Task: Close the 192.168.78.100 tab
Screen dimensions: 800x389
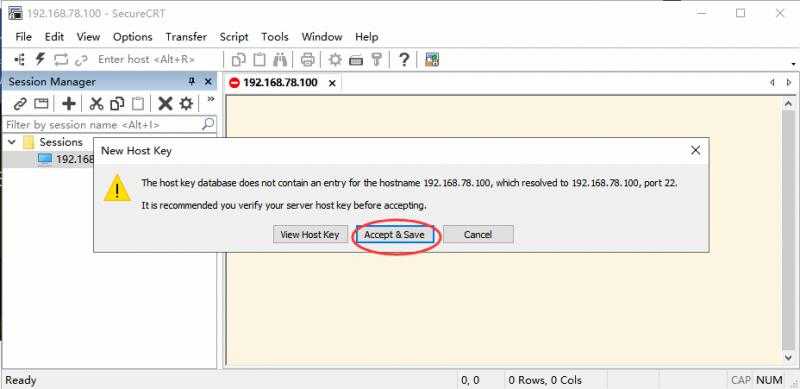Action: [332, 83]
